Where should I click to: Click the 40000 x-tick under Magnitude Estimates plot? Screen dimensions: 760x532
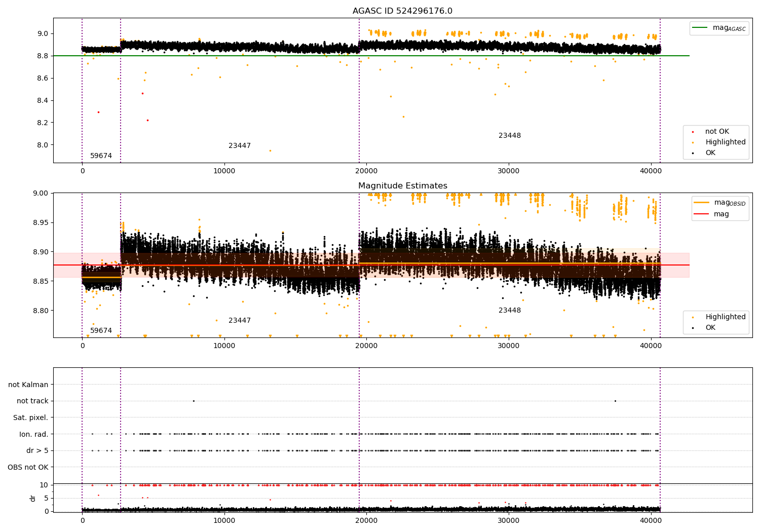pyautogui.click(x=651, y=346)
